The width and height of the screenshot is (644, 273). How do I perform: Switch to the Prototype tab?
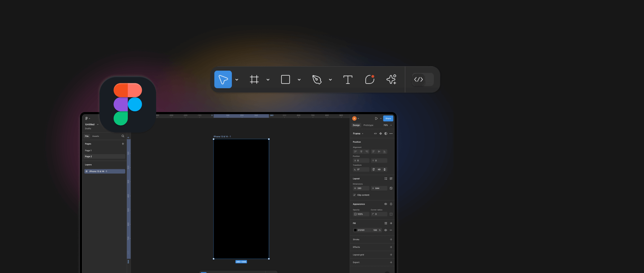[x=368, y=125]
